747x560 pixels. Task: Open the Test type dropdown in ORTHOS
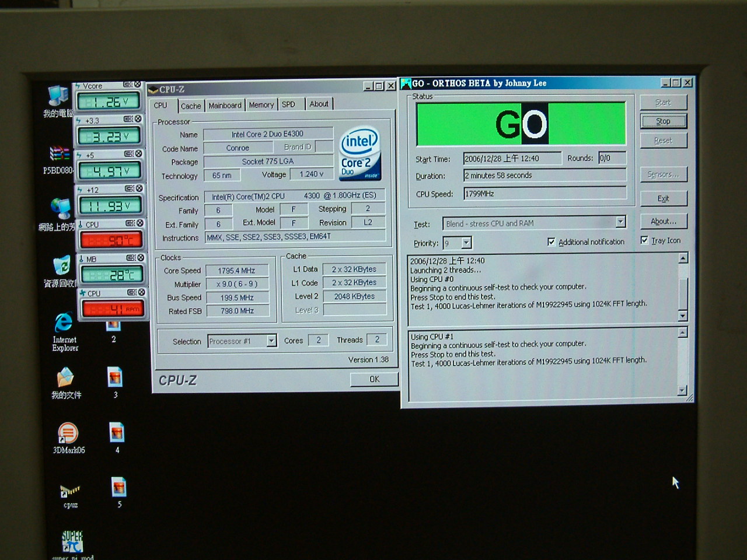click(x=620, y=222)
